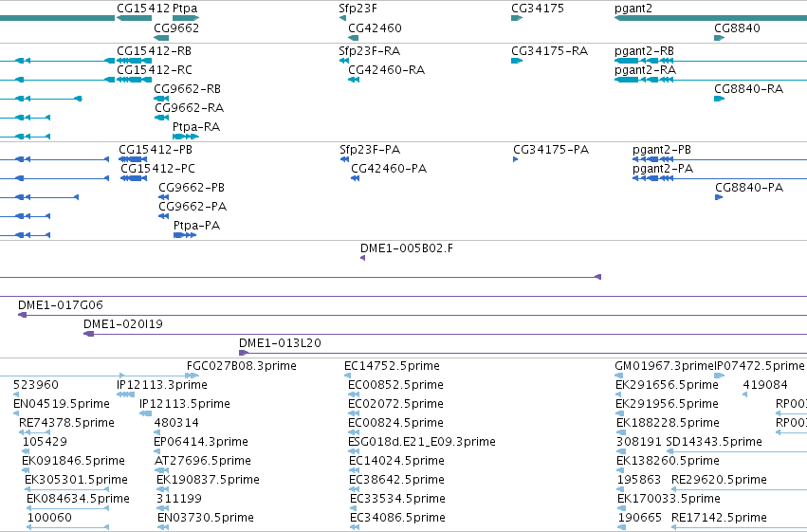The height and width of the screenshot is (532, 807).
Task: Click the CG15412-PB protein label
Action: (x=156, y=150)
